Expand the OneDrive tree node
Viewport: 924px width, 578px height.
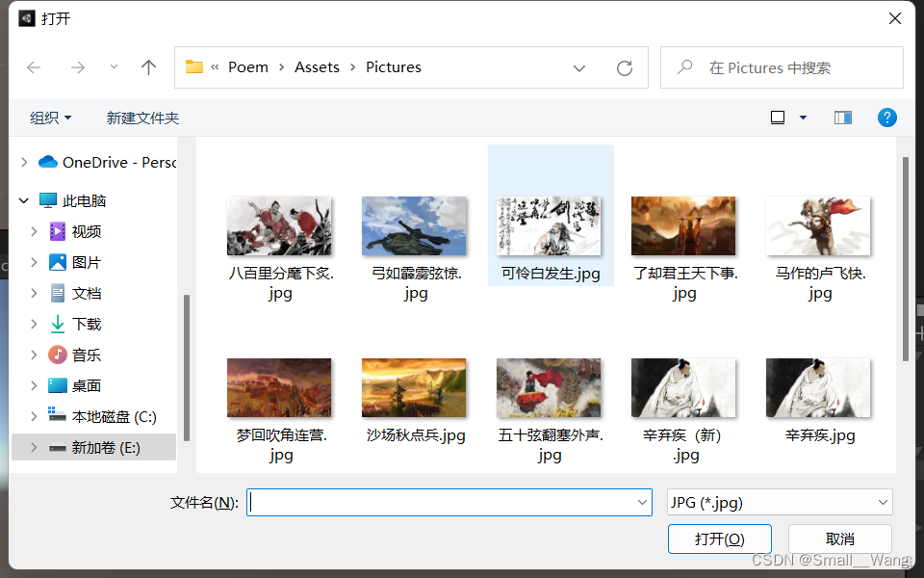(x=24, y=162)
